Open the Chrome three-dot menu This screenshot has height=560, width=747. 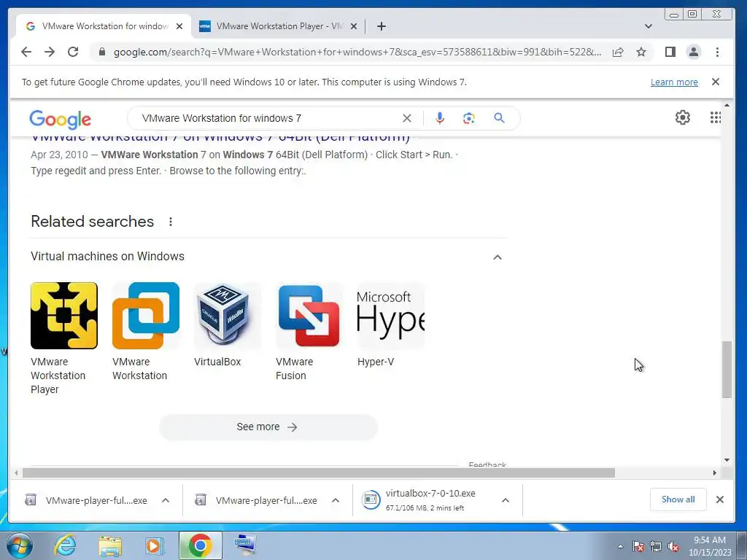(x=717, y=52)
